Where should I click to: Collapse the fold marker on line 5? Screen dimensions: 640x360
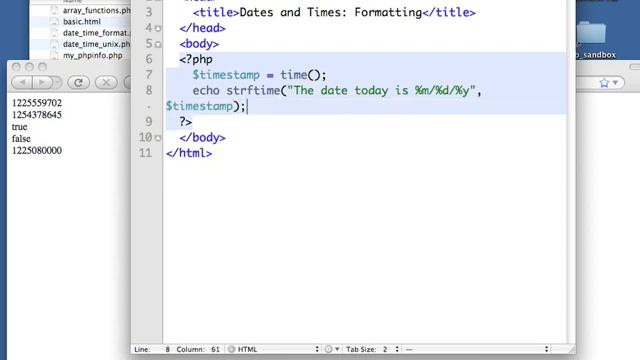[158, 44]
